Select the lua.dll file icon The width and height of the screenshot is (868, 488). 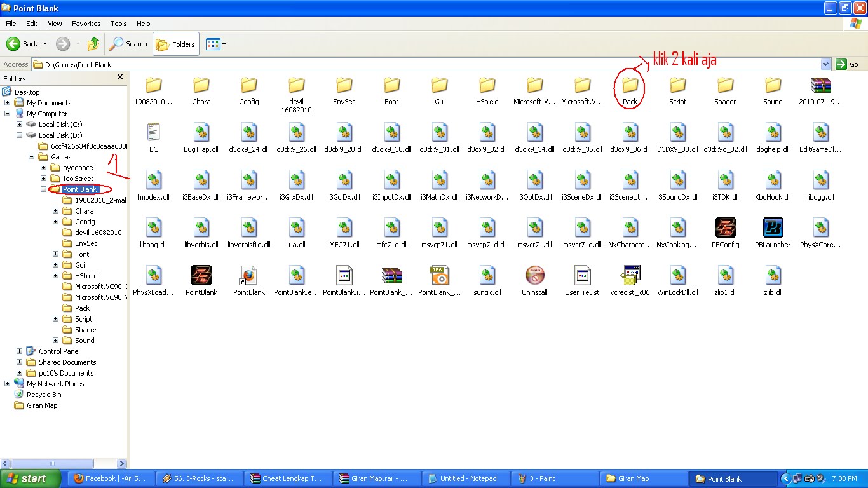(297, 227)
